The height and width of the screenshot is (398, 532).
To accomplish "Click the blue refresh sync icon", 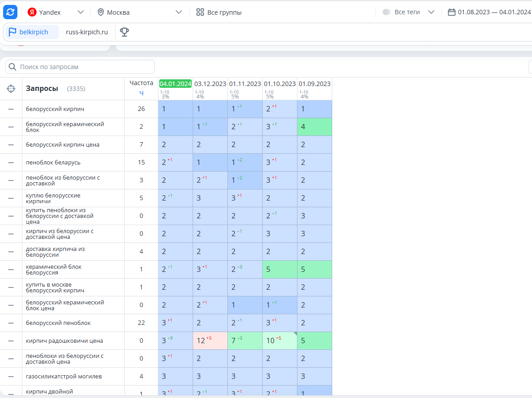I will [x=10, y=12].
